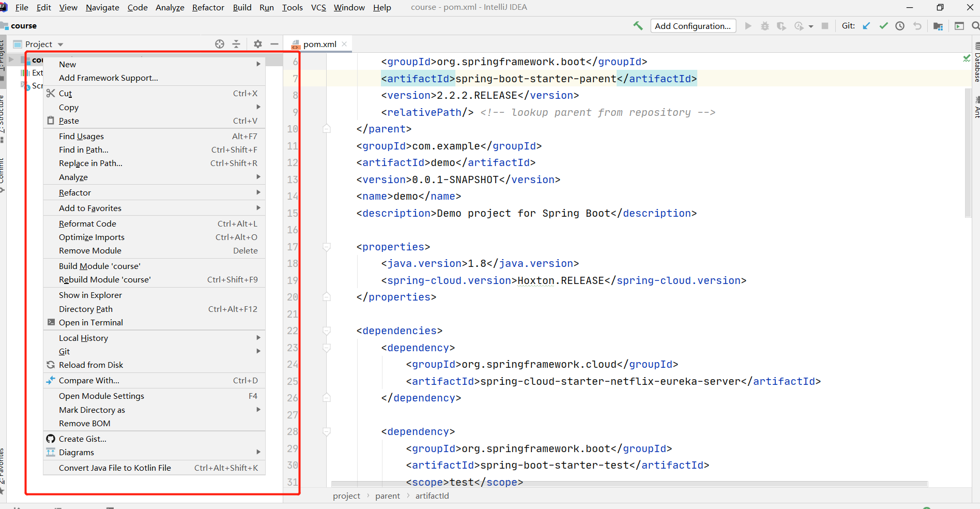The image size is (980, 509).
Task: Click Create Gist... menu entry
Action: click(x=154, y=439)
